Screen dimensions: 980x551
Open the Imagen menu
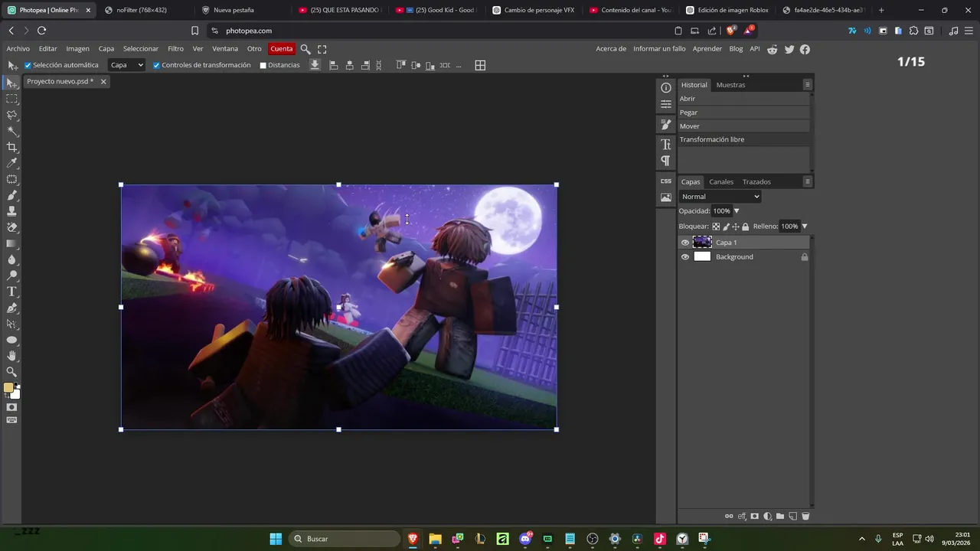pyautogui.click(x=77, y=49)
